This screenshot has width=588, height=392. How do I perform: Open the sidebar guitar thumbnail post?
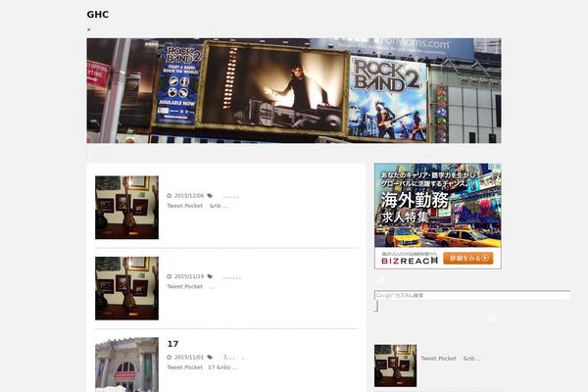pyautogui.click(x=395, y=366)
